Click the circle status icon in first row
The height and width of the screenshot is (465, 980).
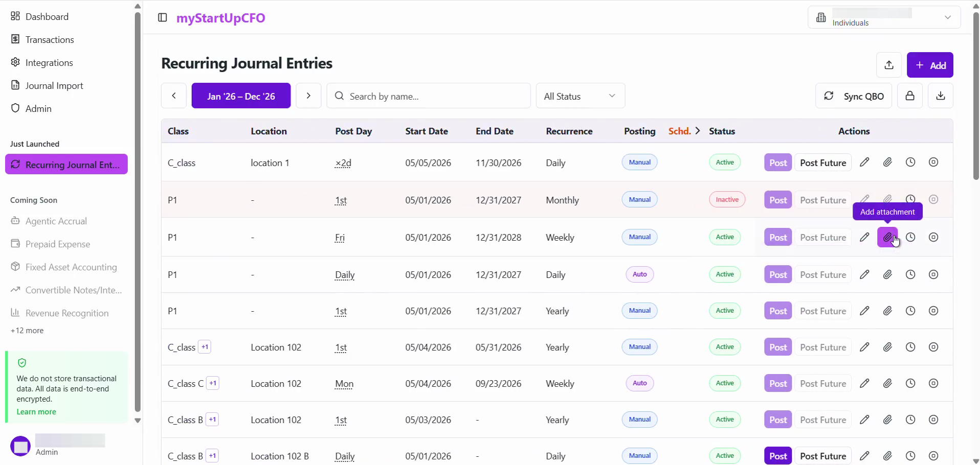click(x=933, y=162)
